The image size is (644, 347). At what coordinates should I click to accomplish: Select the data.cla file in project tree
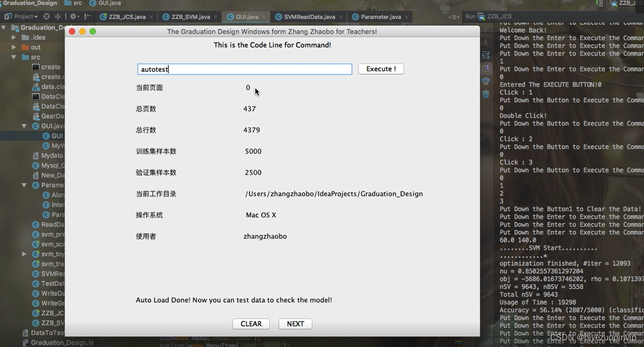tap(48, 87)
